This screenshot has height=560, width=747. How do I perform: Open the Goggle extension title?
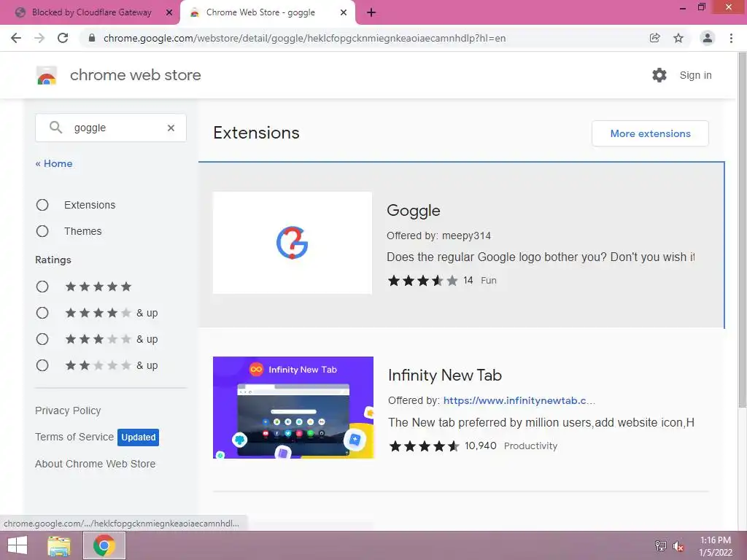(414, 211)
